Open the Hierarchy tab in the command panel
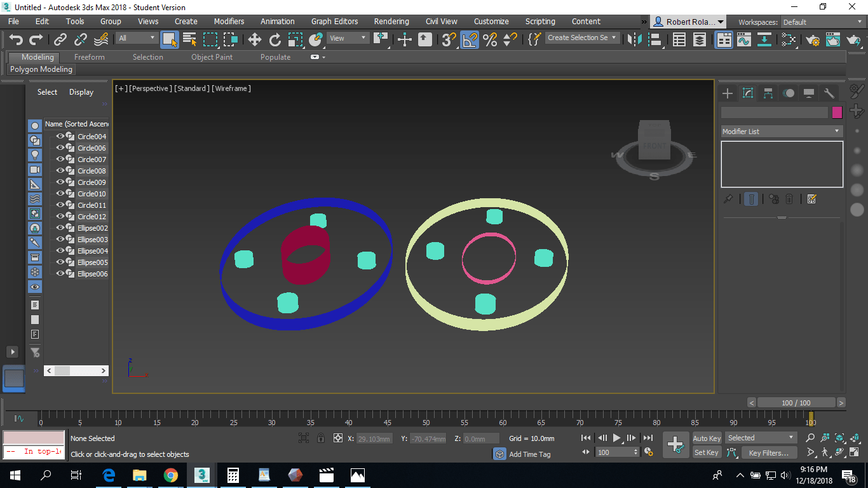 click(x=768, y=93)
